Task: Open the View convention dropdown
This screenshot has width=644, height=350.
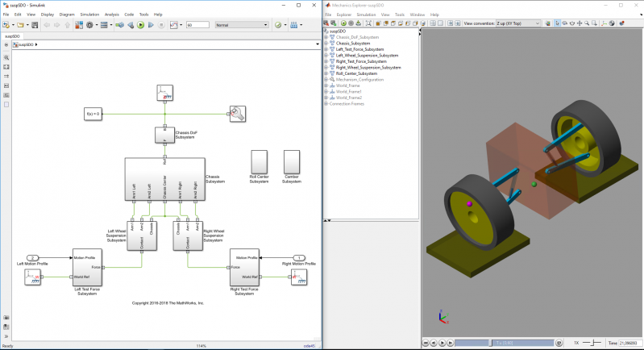Action: (519, 23)
